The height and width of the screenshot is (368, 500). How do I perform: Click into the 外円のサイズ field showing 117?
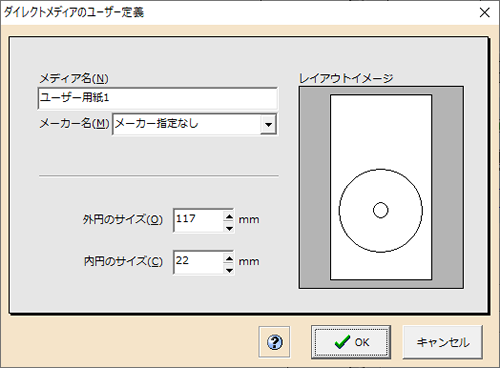198,220
